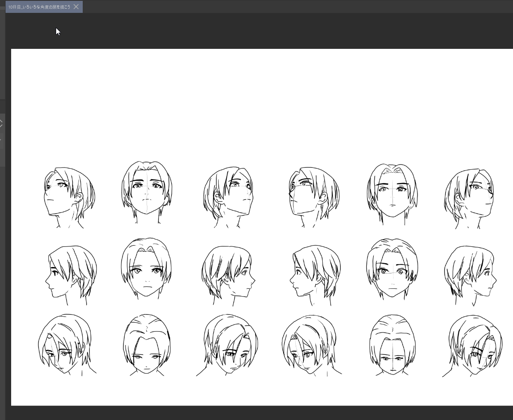513x420 pixels.
Task: Click the sixth head in the middle row
Action: [x=470, y=272]
